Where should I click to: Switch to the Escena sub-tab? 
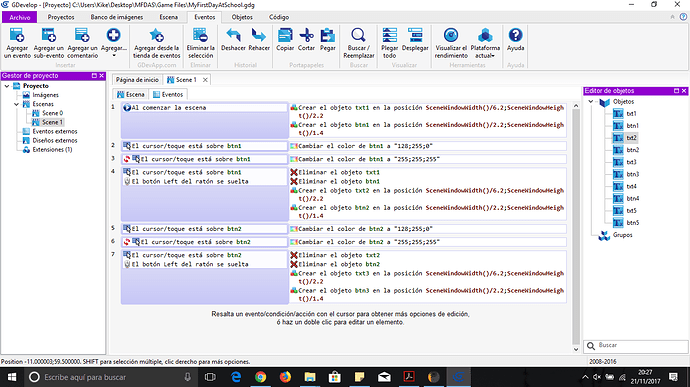click(131, 94)
